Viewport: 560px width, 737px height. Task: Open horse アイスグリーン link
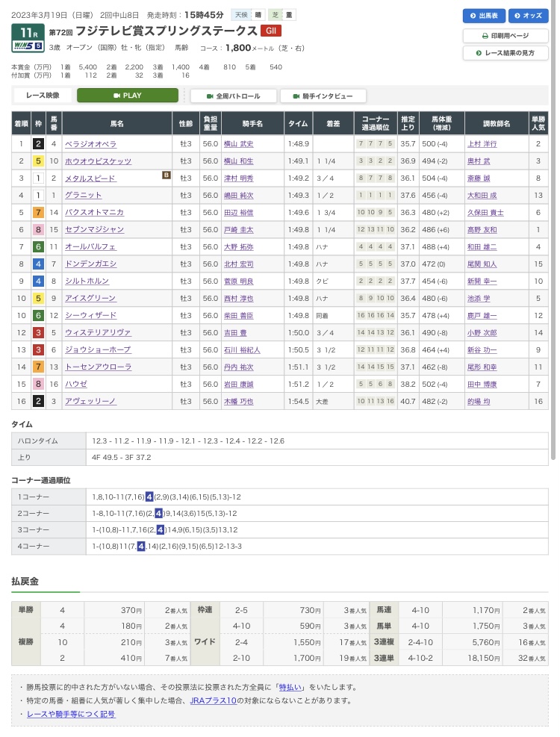click(x=91, y=298)
